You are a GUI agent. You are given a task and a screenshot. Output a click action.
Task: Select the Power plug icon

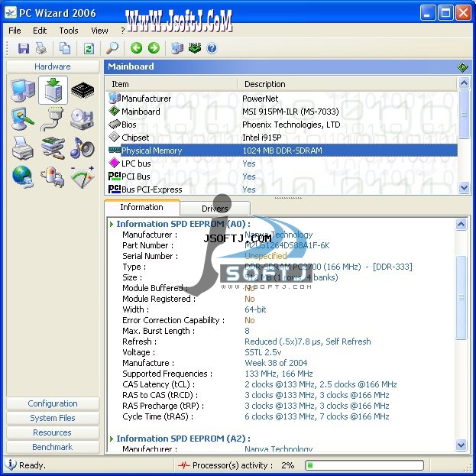(52, 176)
